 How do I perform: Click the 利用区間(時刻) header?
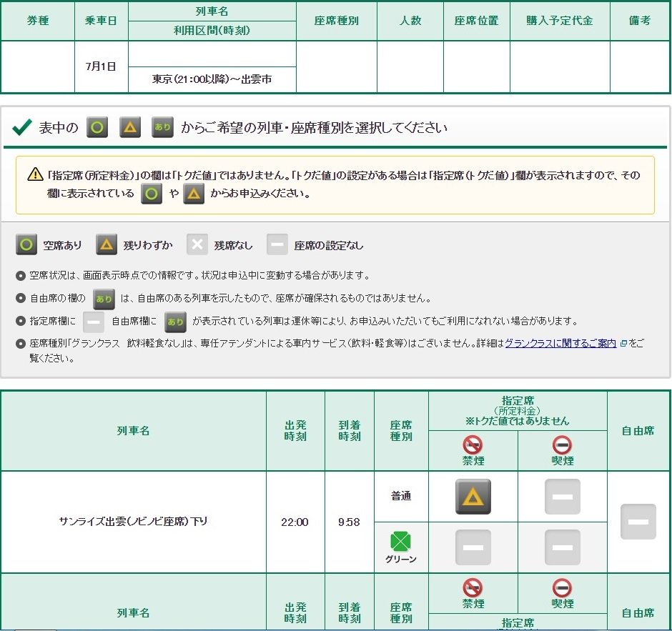point(212,31)
